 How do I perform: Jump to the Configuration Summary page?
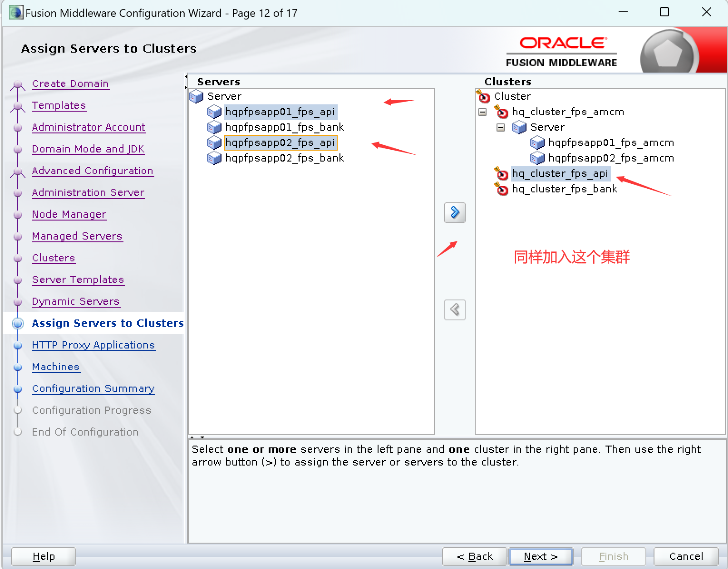(93, 388)
